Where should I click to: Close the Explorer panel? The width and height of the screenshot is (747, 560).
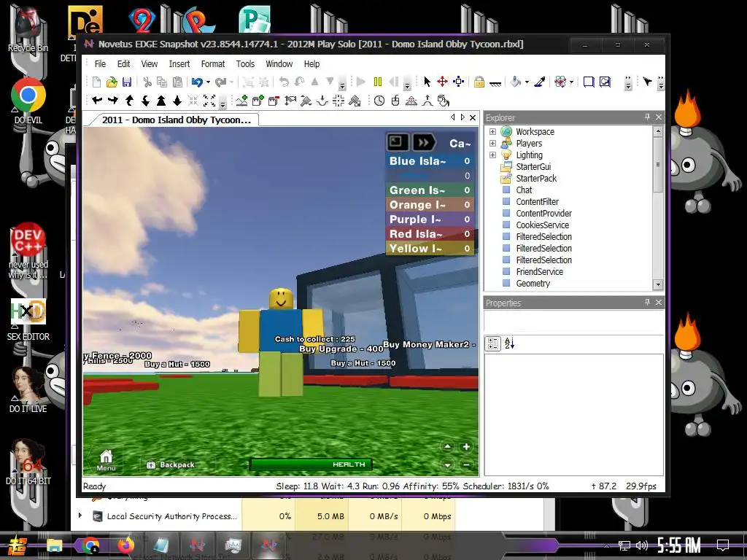click(659, 117)
